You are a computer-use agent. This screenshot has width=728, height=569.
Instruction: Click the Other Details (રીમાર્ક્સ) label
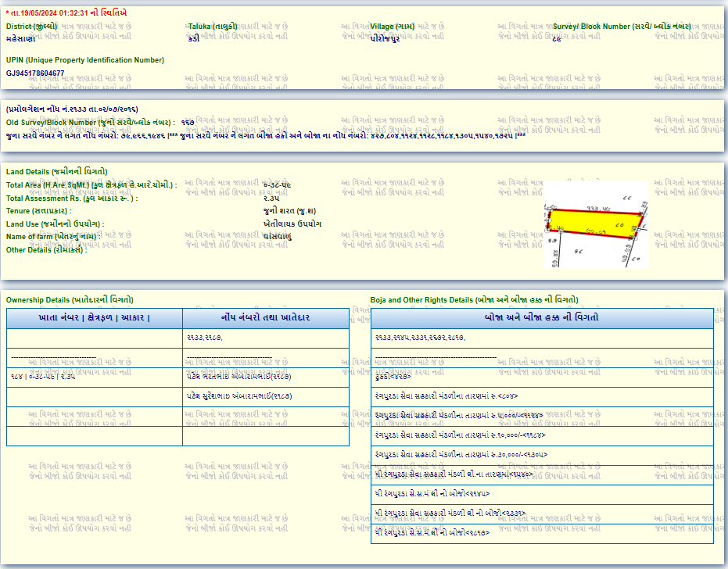46,250
